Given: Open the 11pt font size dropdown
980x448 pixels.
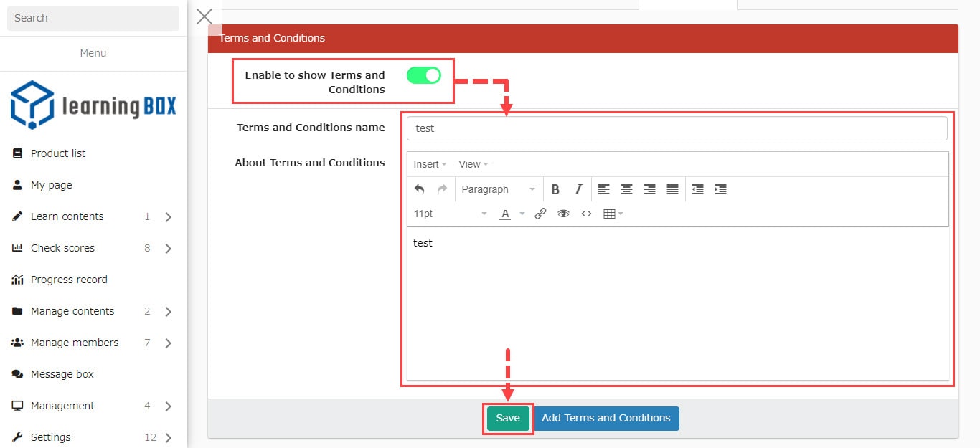Looking at the screenshot, I should [x=450, y=214].
